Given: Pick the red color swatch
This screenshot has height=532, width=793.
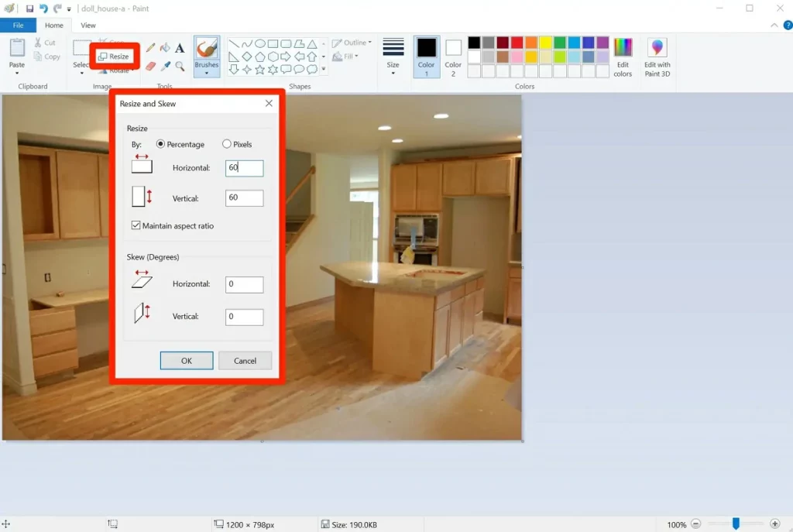Looking at the screenshot, I should click(x=517, y=43).
